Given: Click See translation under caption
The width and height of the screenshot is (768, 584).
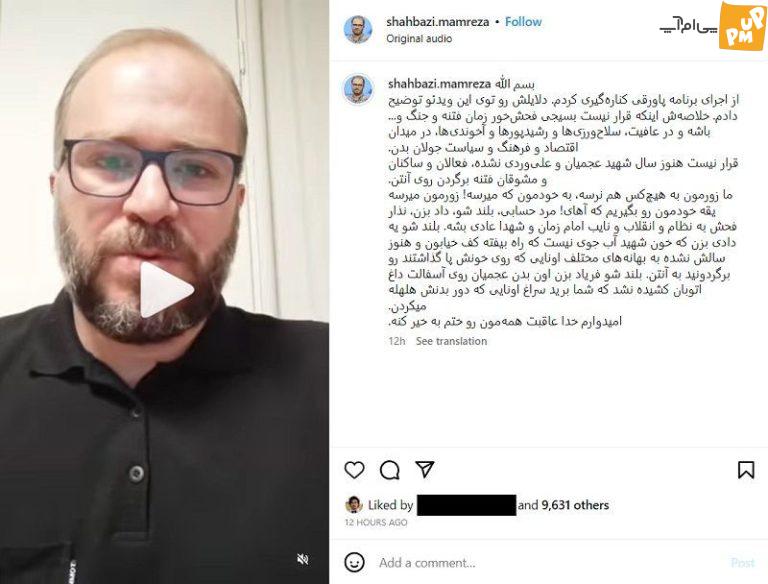Looking at the screenshot, I should pyautogui.click(x=451, y=341).
